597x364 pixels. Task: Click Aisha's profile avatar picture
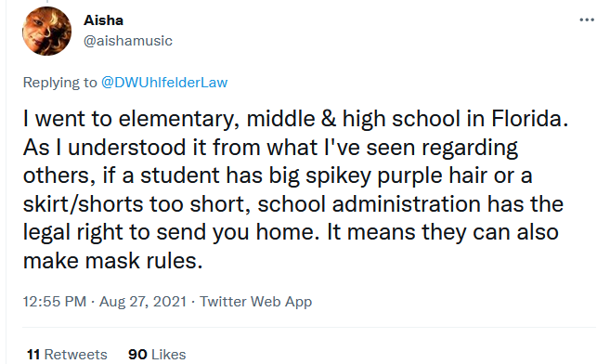(46, 32)
